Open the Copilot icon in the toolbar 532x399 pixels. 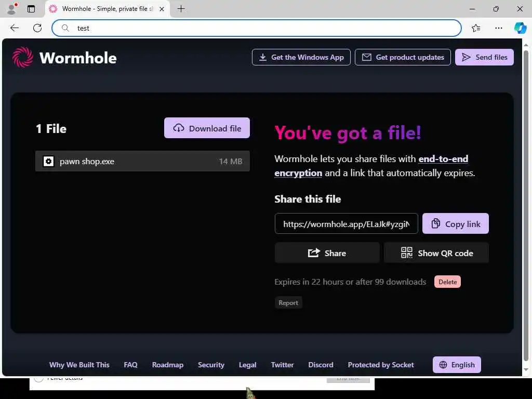point(520,28)
